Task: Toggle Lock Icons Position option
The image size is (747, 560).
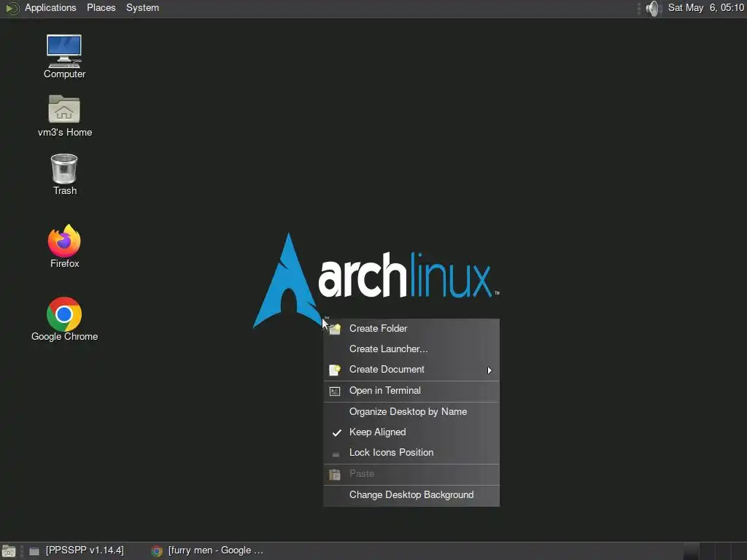Action: click(411, 453)
